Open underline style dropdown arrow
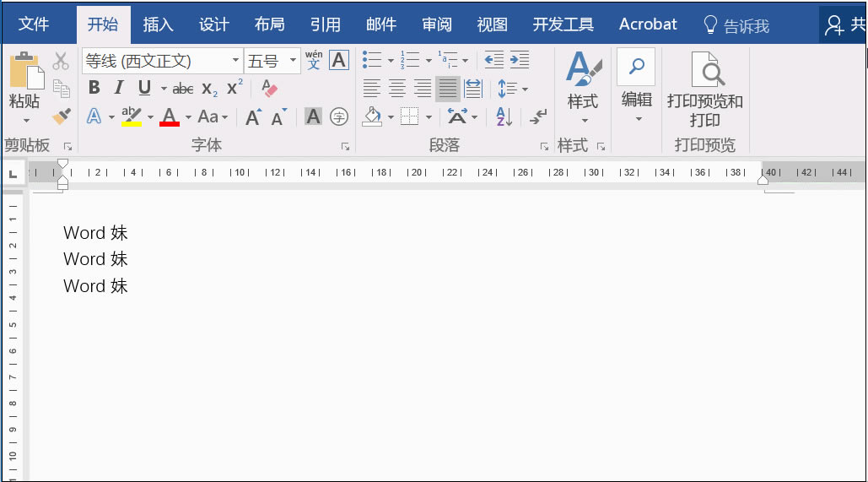 coord(164,88)
